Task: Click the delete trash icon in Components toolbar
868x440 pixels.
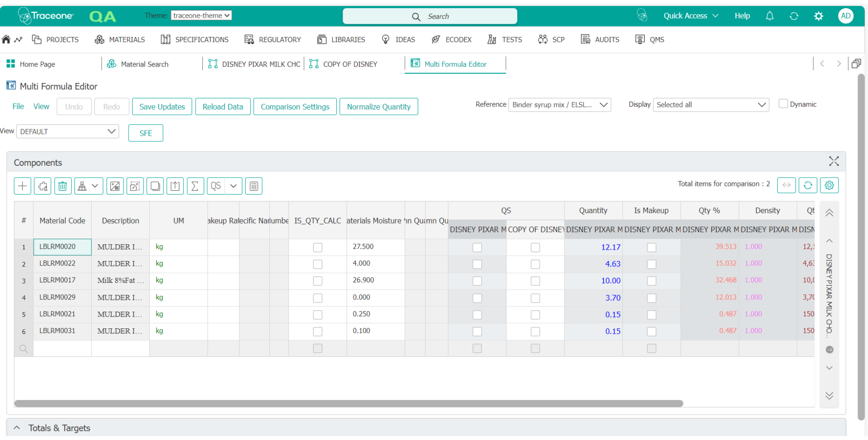Action: pos(63,186)
